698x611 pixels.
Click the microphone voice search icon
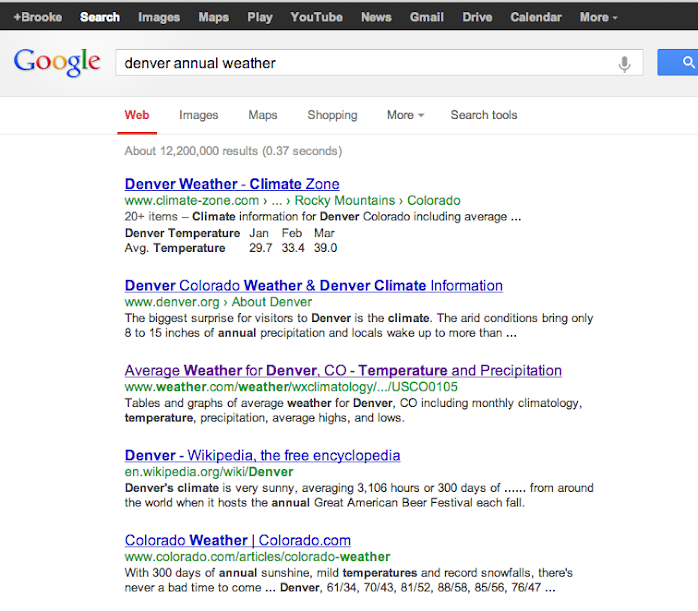624,64
